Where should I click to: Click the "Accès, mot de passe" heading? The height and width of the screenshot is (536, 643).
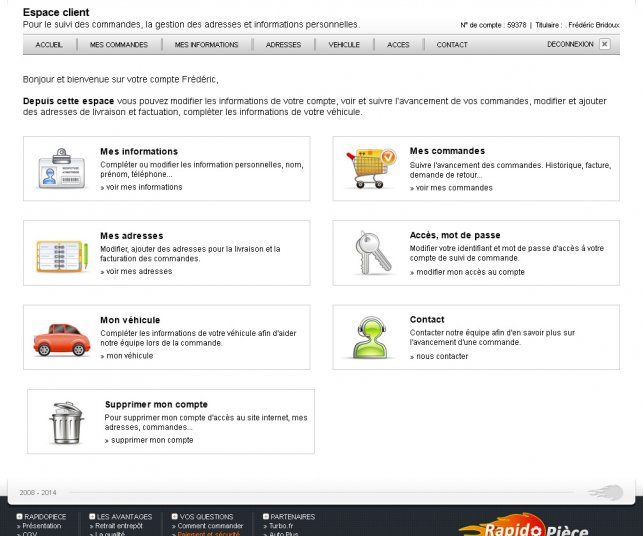(455, 235)
